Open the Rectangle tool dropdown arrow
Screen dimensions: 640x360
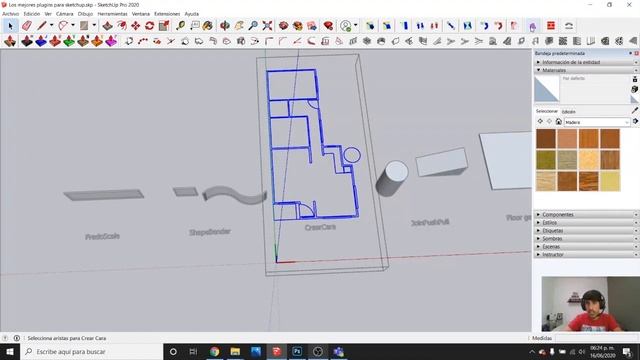click(x=94, y=25)
